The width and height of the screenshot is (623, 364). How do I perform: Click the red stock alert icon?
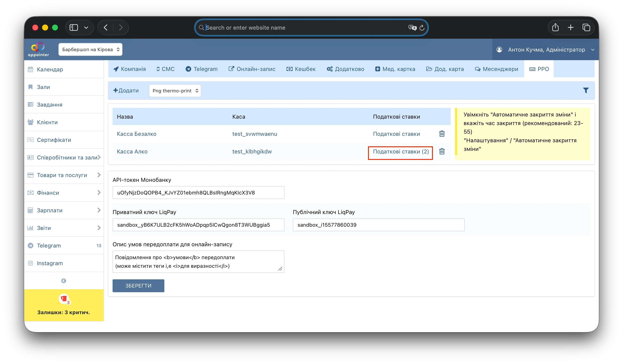point(64,299)
